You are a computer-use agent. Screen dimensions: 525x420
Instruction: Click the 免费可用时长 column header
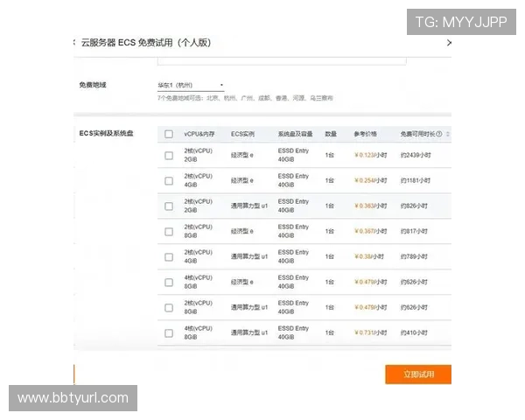click(417, 134)
